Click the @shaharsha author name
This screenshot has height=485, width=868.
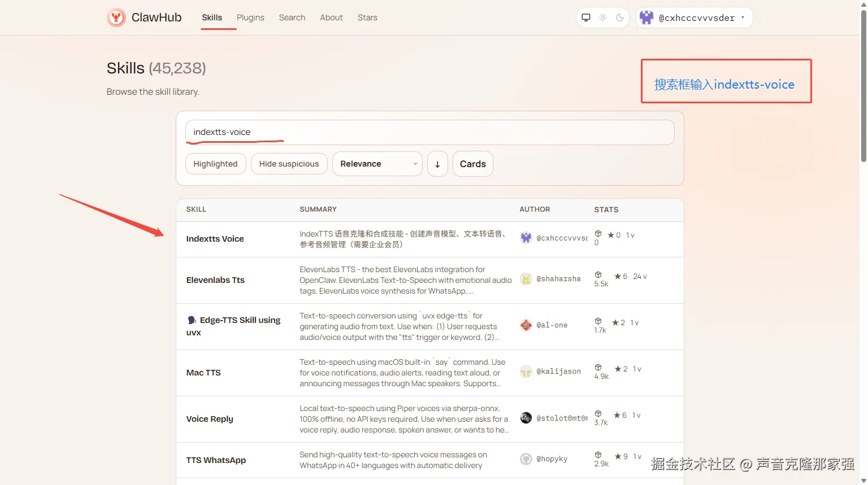point(558,279)
